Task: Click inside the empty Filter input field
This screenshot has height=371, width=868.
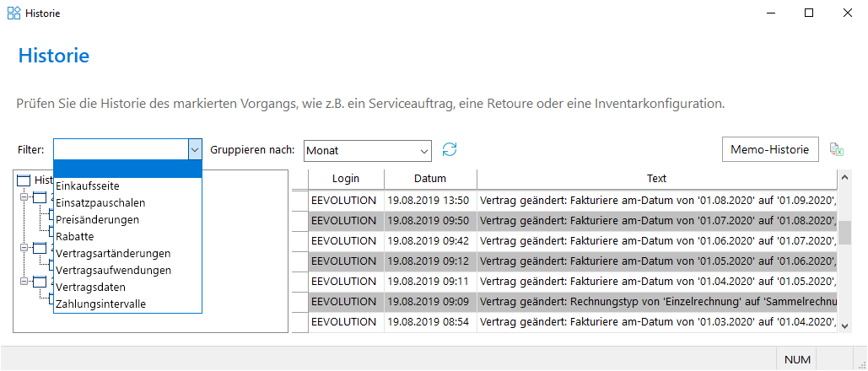Action: pyautogui.click(x=121, y=149)
